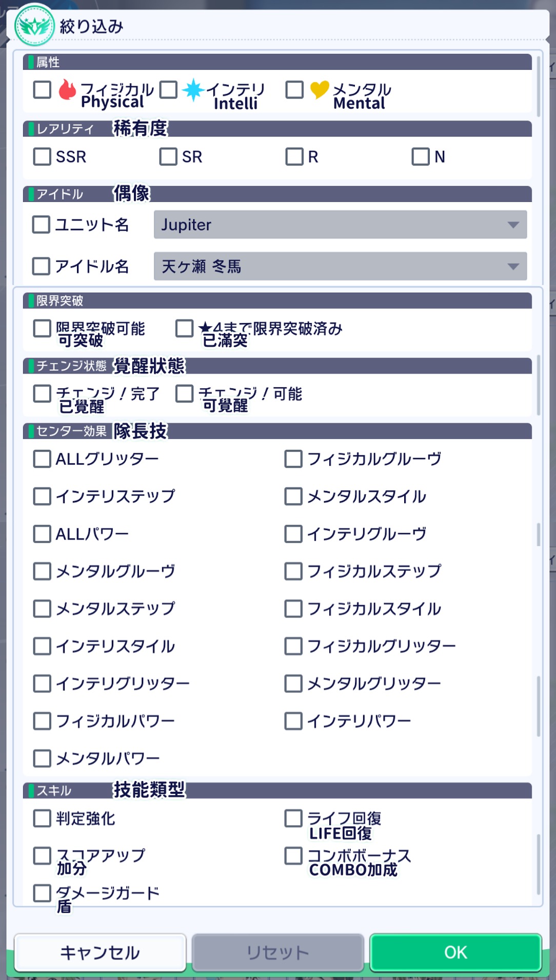The height and width of the screenshot is (980, 556).
Task: Enable the ユニット名 filter checkbox
Action: coord(41,225)
